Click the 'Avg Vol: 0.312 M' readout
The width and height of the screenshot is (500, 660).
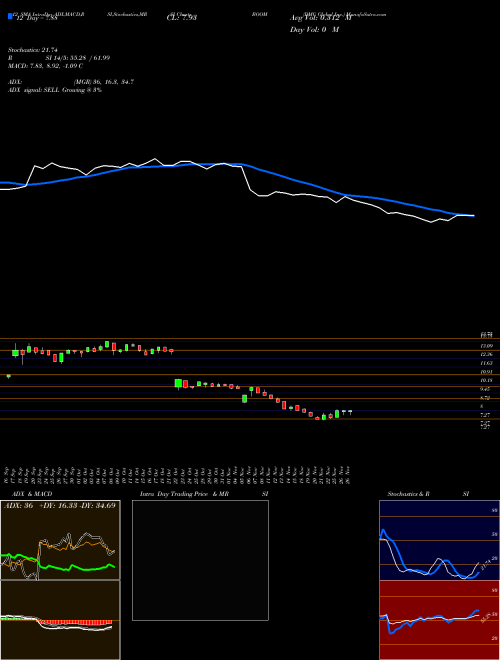(320, 18)
